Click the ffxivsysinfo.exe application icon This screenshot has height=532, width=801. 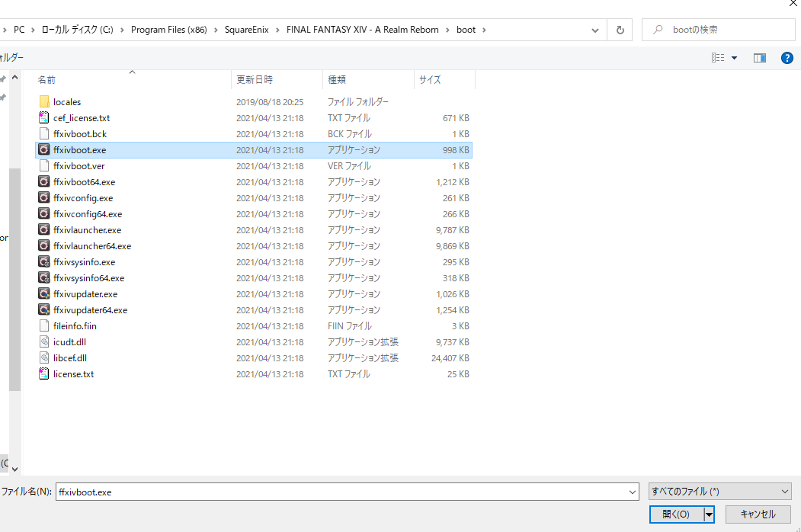pos(44,261)
